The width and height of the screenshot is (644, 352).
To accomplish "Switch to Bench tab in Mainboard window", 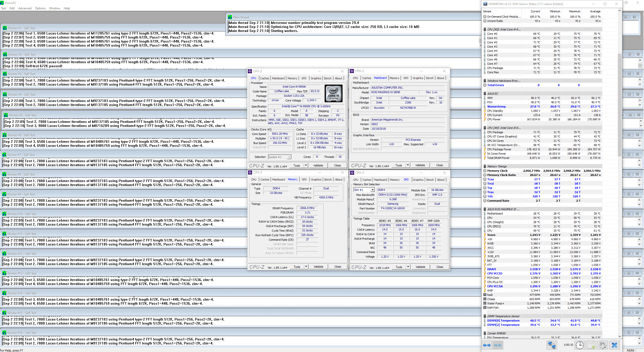I will tap(430, 78).
